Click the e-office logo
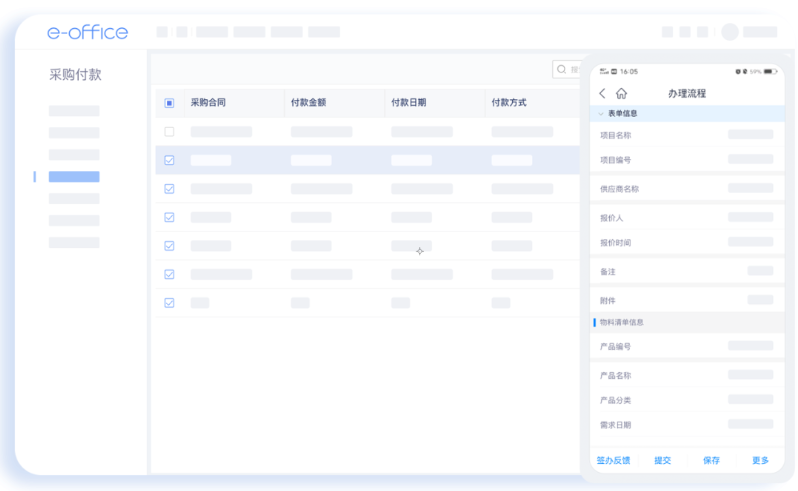 88,32
